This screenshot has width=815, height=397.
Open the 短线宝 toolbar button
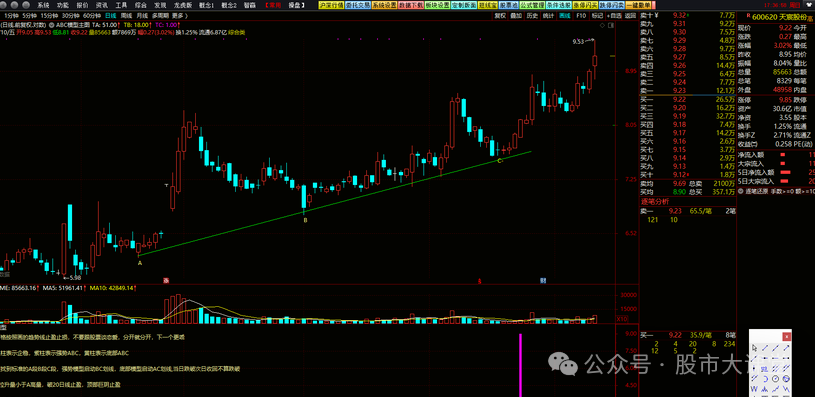pyautogui.click(x=488, y=5)
